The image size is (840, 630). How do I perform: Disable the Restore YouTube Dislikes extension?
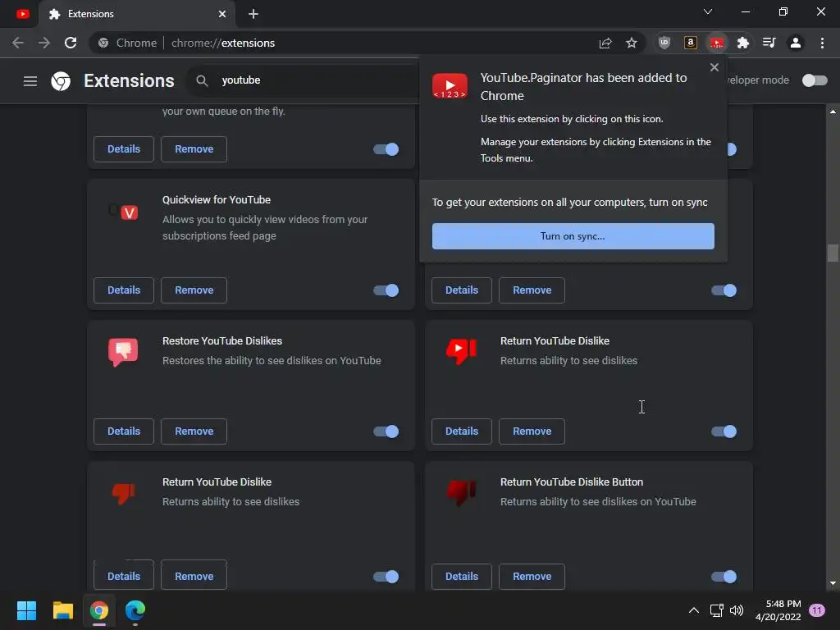click(386, 431)
